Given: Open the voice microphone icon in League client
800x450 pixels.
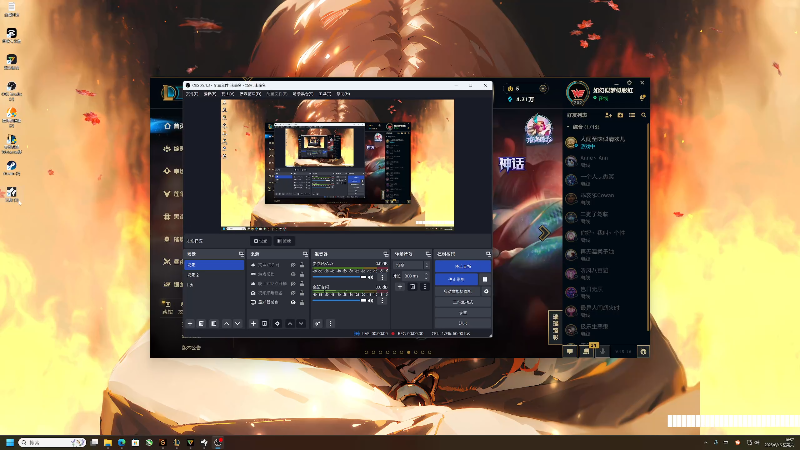Looking at the screenshot, I should click(x=603, y=351).
